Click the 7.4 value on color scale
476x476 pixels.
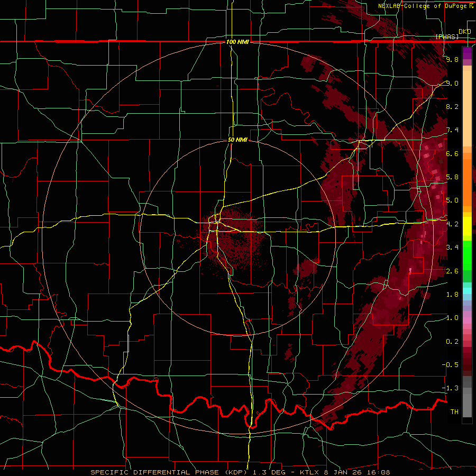(x=452, y=130)
